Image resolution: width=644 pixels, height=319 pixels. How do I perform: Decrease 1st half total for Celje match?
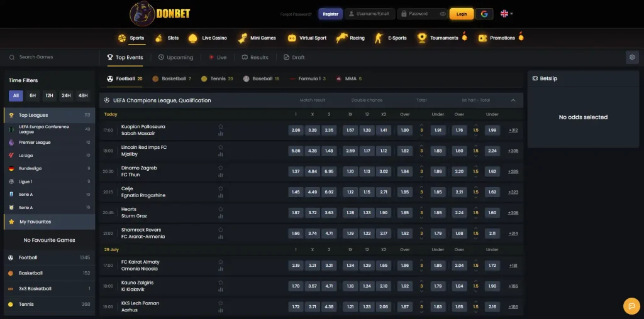475,197
